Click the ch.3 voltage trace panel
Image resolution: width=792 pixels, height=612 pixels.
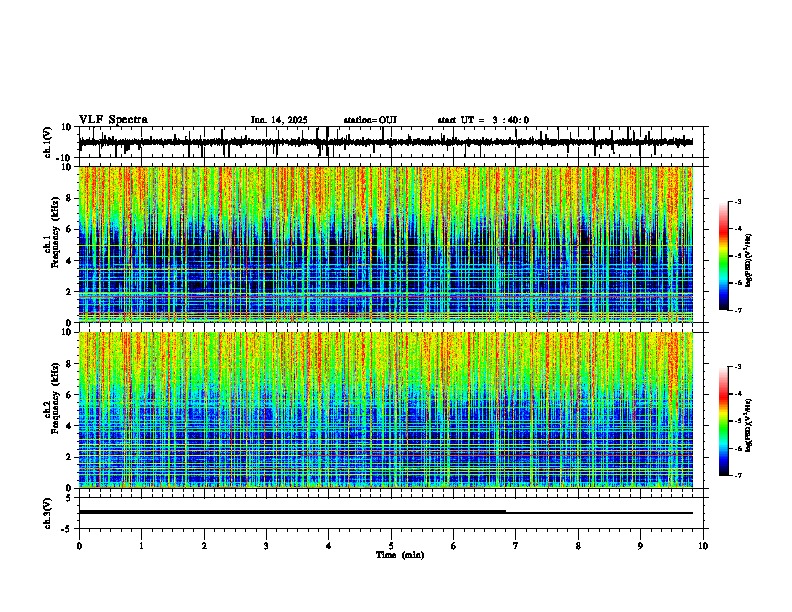point(391,513)
